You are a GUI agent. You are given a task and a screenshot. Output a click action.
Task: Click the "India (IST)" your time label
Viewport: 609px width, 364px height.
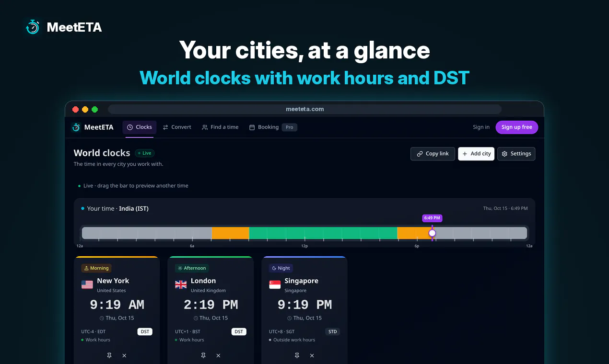pos(134,209)
